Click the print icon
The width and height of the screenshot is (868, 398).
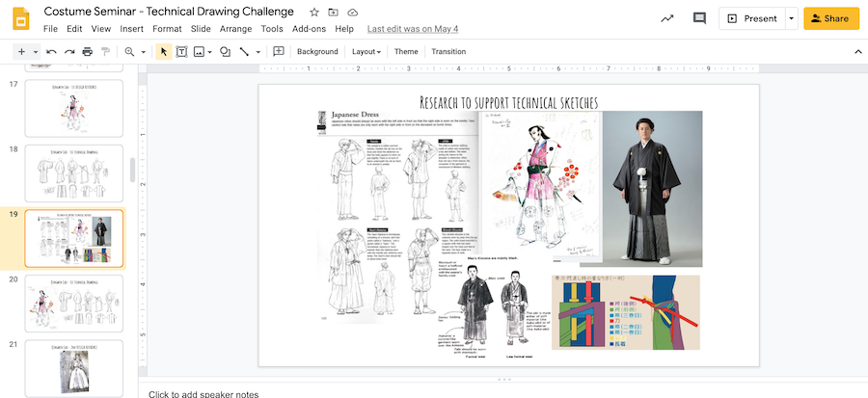coord(87,51)
